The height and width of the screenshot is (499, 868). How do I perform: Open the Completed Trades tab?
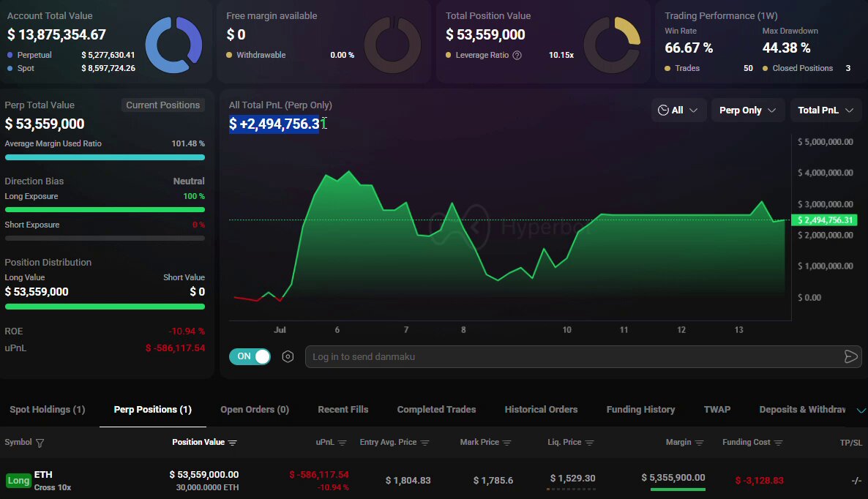[436, 410]
